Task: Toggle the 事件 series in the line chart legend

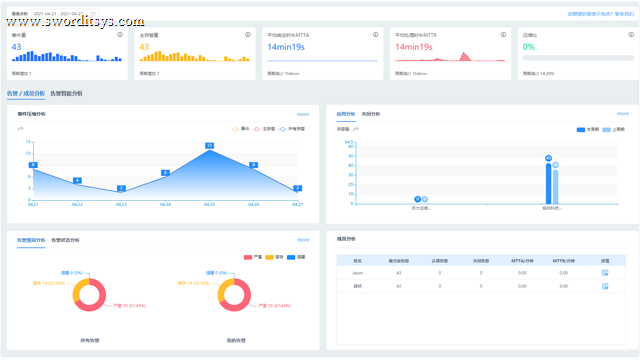Action: click(x=240, y=129)
